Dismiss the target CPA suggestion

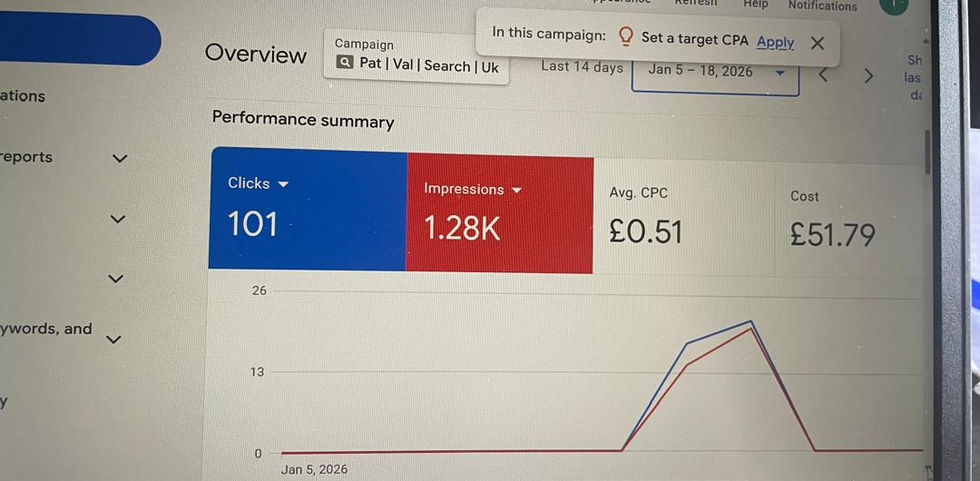(817, 43)
